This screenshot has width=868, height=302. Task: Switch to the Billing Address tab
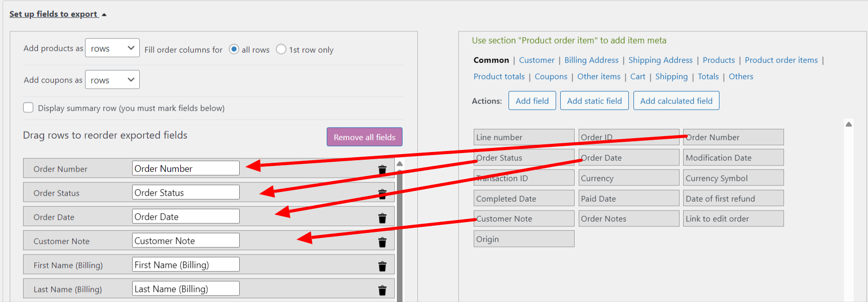(591, 60)
